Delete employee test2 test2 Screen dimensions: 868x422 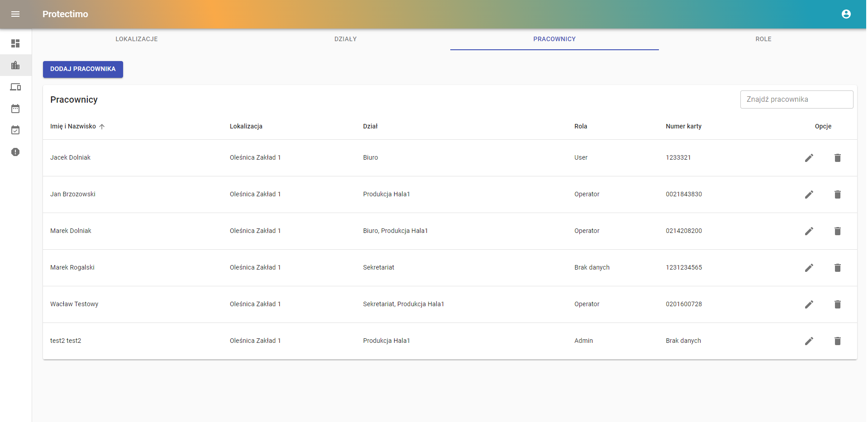tap(837, 341)
